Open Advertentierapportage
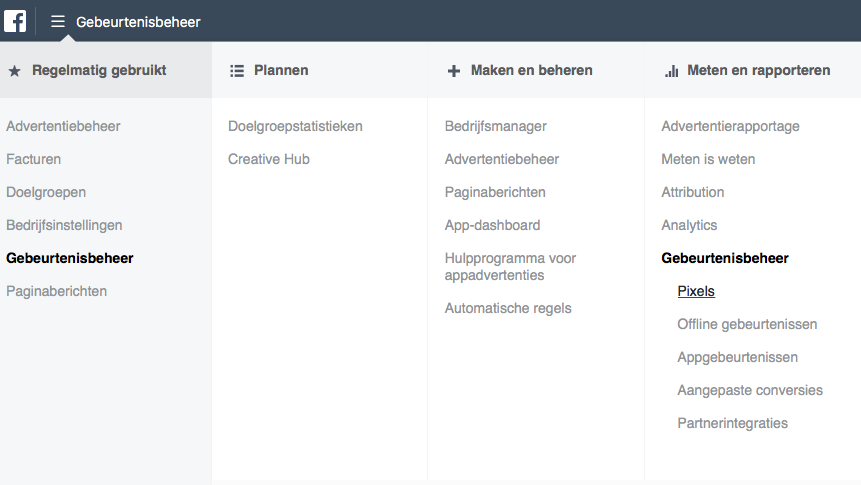861x485 pixels. point(730,126)
